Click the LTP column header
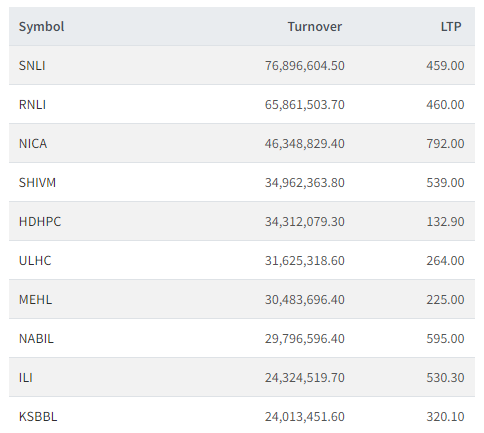Viewport: 484px width, 433px height. 451,27
